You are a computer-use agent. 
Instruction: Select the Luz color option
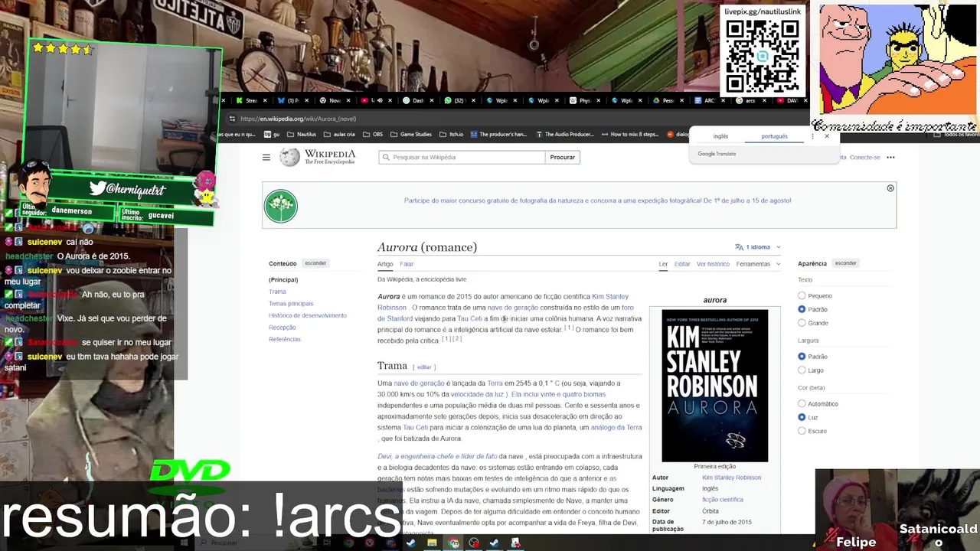click(802, 417)
